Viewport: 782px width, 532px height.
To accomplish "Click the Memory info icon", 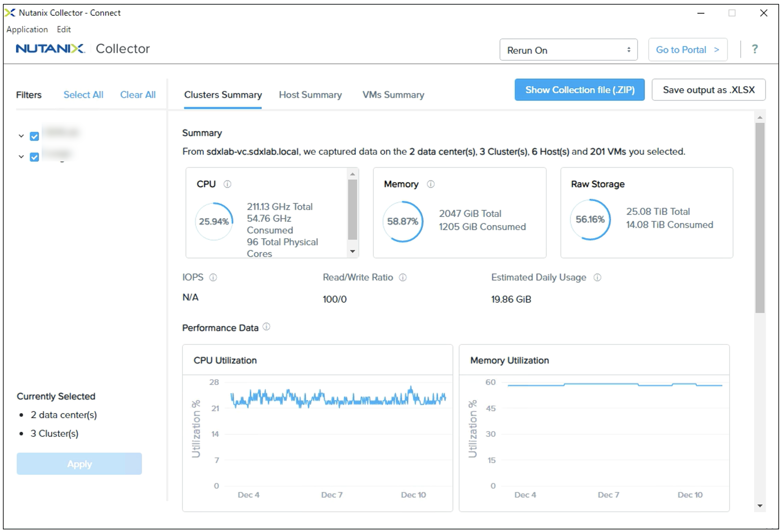I will click(431, 184).
